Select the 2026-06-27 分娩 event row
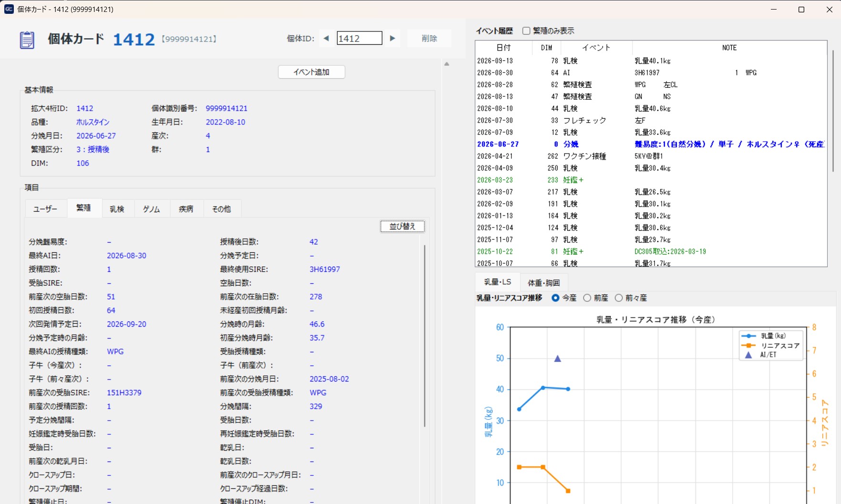The width and height of the screenshot is (841, 504). tap(651, 144)
